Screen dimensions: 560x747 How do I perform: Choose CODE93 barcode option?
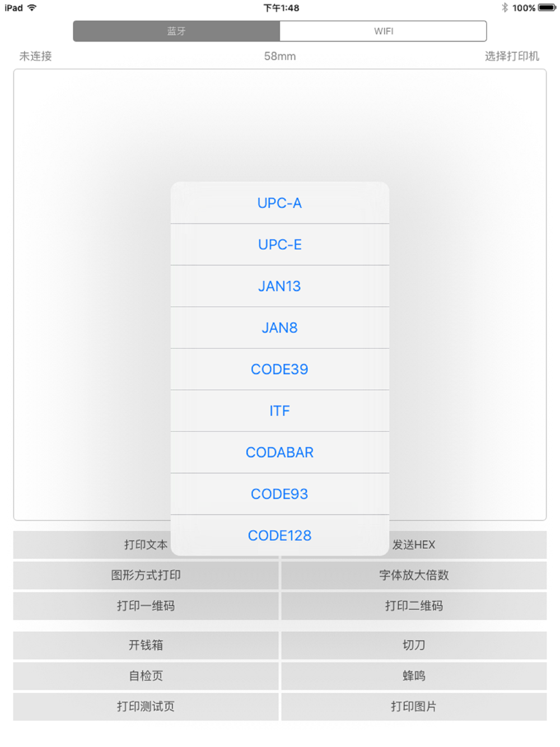point(279,494)
